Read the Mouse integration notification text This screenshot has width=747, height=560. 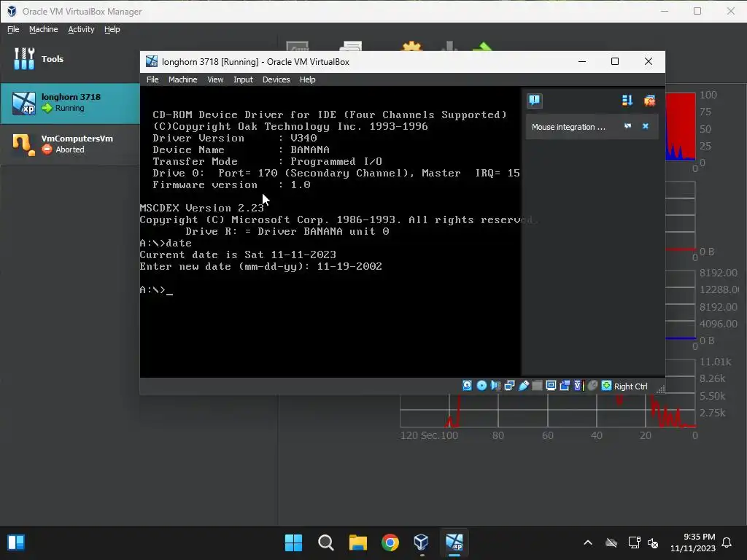(568, 127)
